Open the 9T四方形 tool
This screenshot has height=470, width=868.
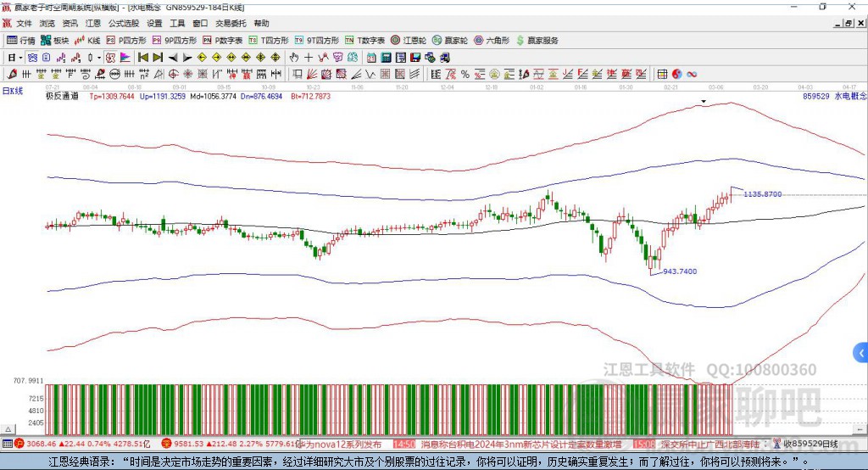317,41
